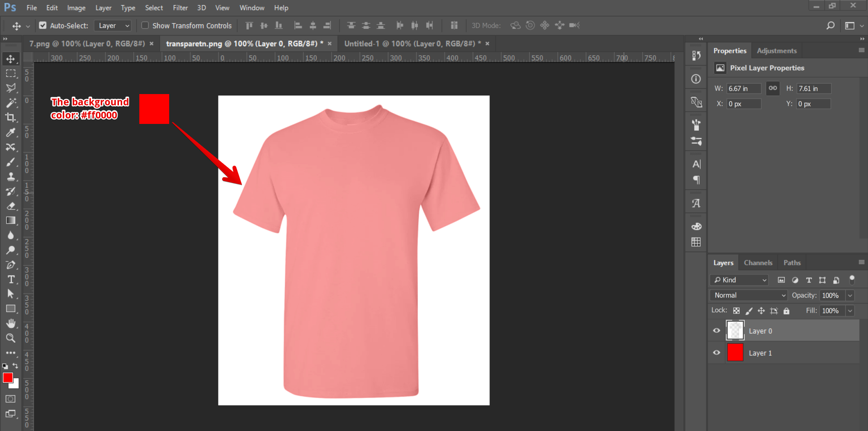
Task: Open the workspace switcher dropdown
Action: tap(854, 26)
